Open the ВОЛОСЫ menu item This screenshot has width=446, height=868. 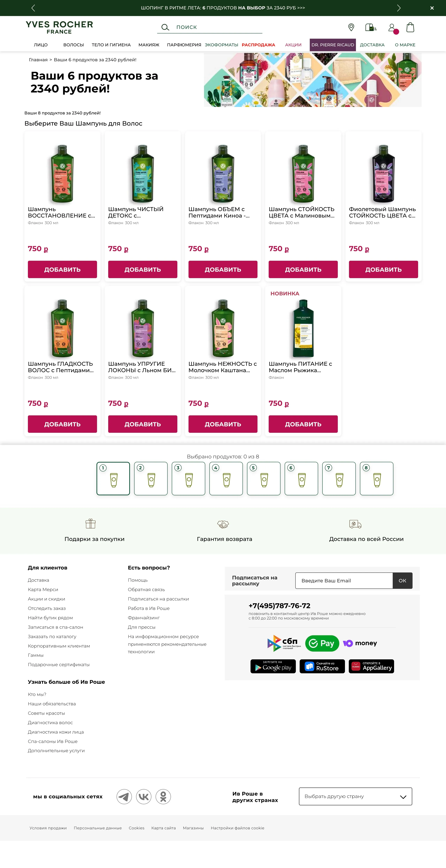pos(74,45)
